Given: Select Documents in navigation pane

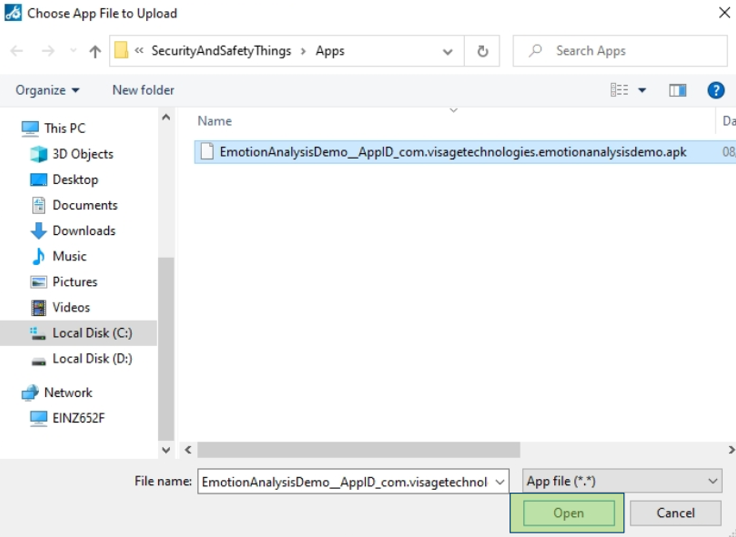Looking at the screenshot, I should tap(85, 205).
